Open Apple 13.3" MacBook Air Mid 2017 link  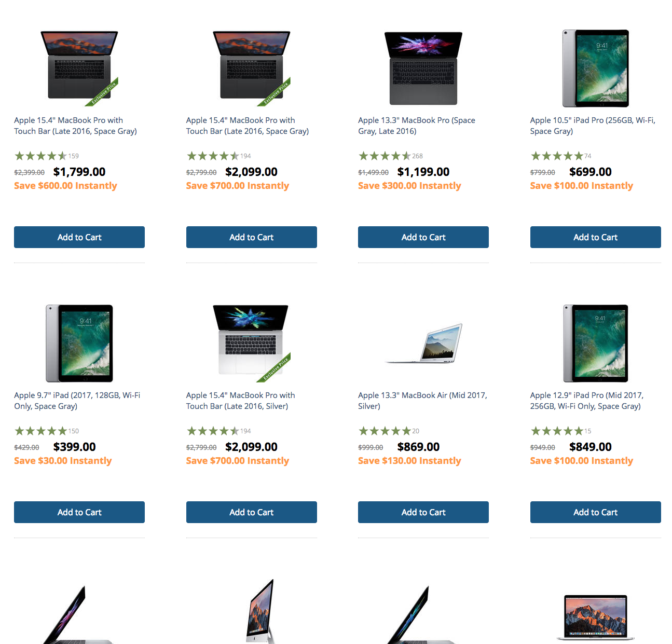pyautogui.click(x=422, y=401)
